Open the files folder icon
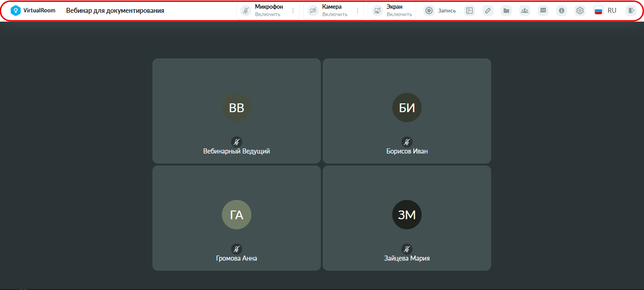This screenshot has width=644, height=290. coord(506,11)
